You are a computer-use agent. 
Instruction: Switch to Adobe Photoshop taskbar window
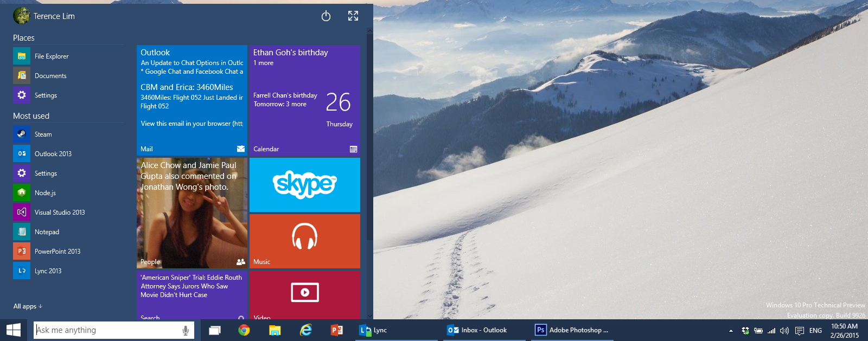[572, 330]
